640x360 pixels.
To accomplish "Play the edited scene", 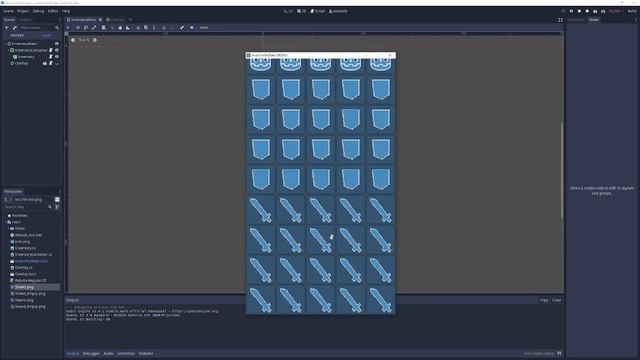I will pyautogui.click(x=595, y=11).
